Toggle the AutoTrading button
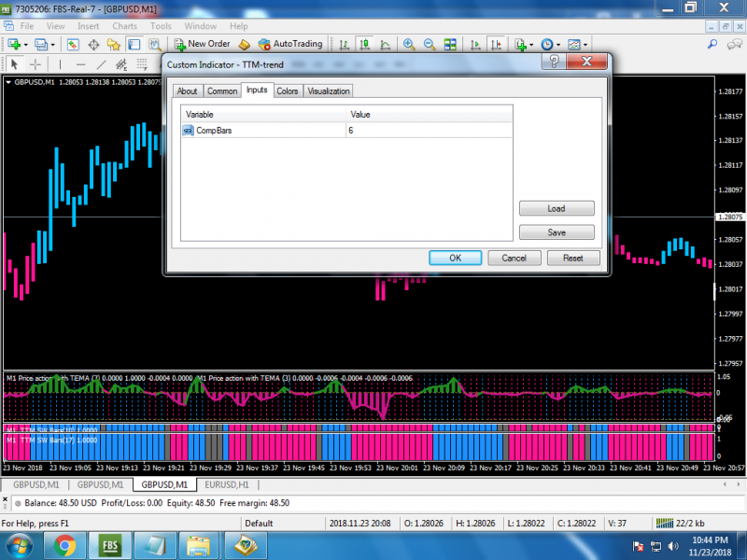747x560 pixels. tap(290, 44)
